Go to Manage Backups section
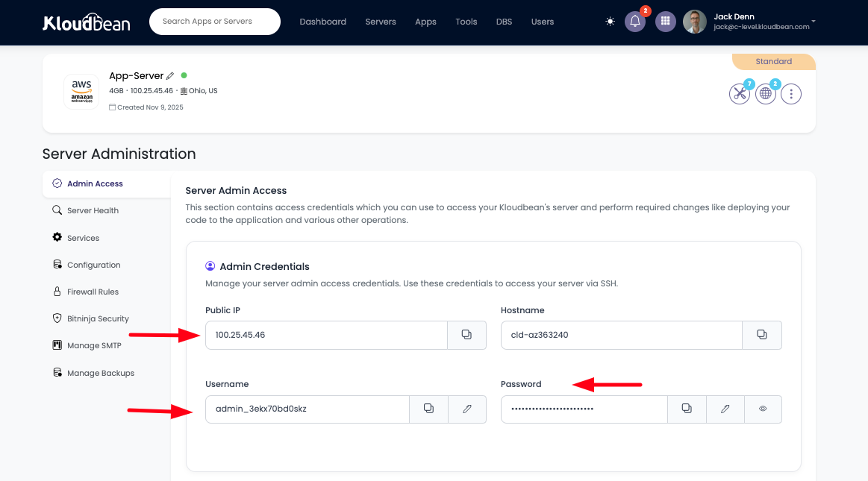This screenshot has width=868, height=481. click(x=100, y=373)
